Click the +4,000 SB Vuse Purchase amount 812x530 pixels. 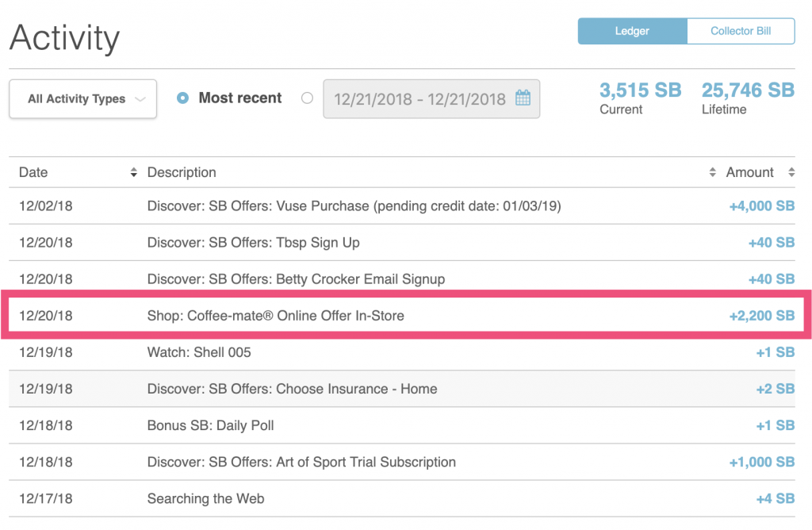[761, 206]
